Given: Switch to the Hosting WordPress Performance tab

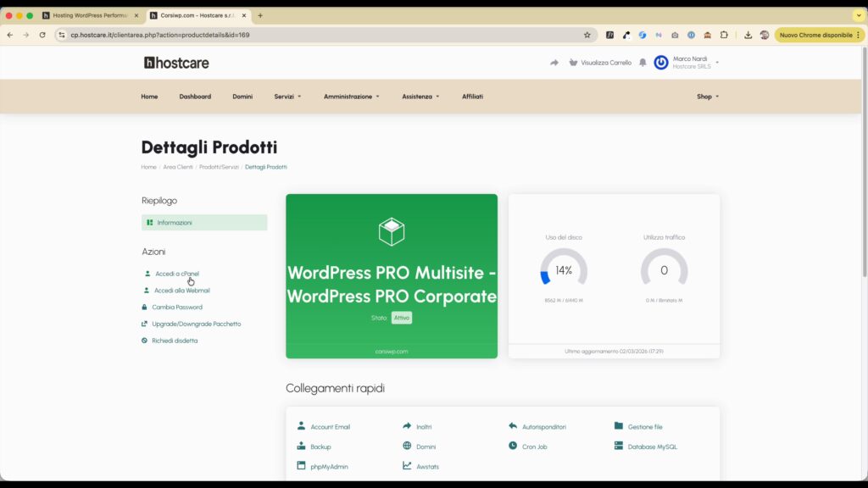Looking at the screenshot, I should [x=90, y=15].
